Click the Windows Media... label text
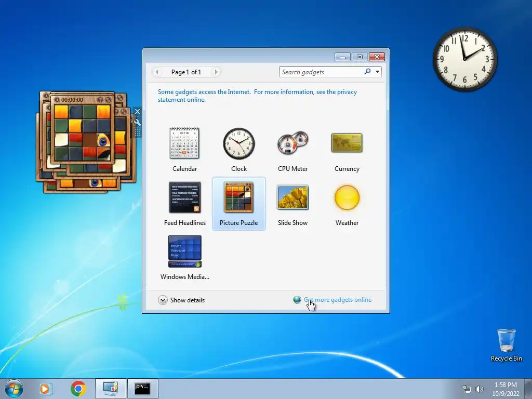 tap(185, 276)
